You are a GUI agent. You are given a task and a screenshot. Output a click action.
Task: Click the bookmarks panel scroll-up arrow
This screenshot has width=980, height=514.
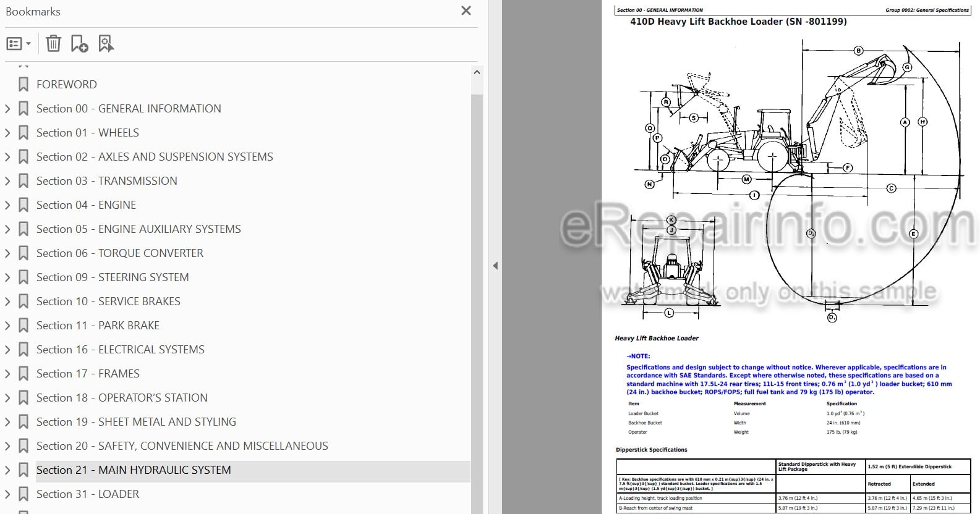(477, 72)
